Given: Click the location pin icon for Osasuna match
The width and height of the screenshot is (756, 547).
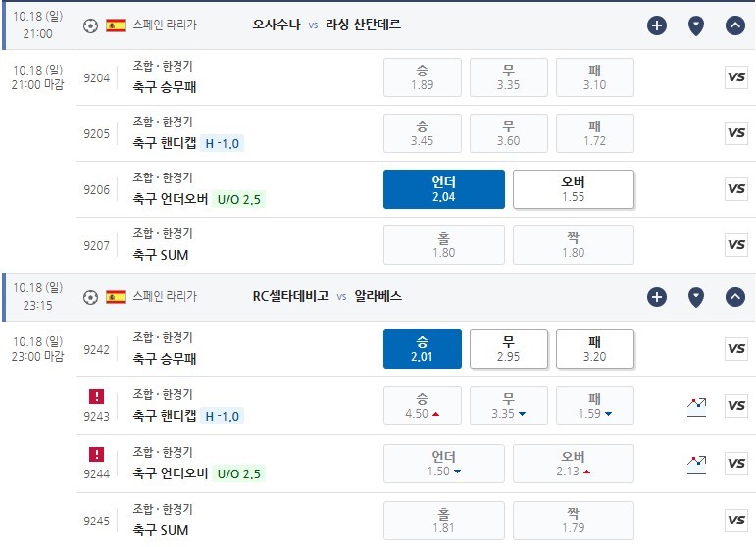Looking at the screenshot, I should [x=696, y=25].
